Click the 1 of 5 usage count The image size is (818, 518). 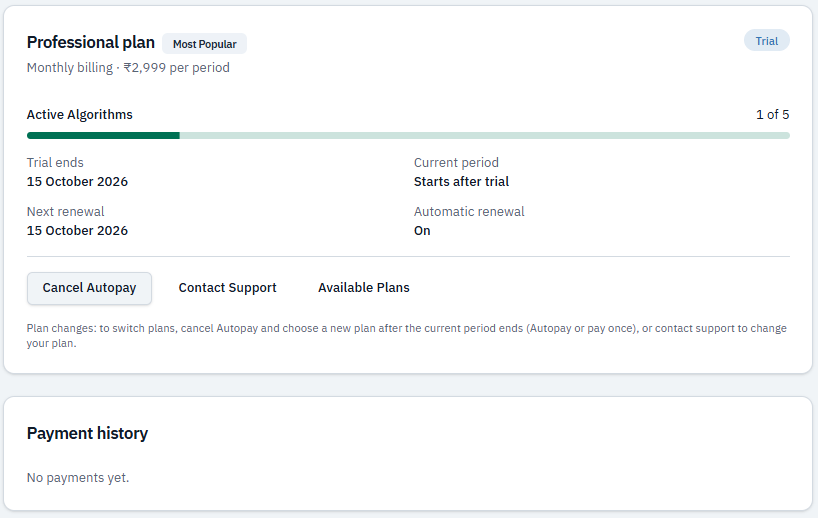click(773, 115)
